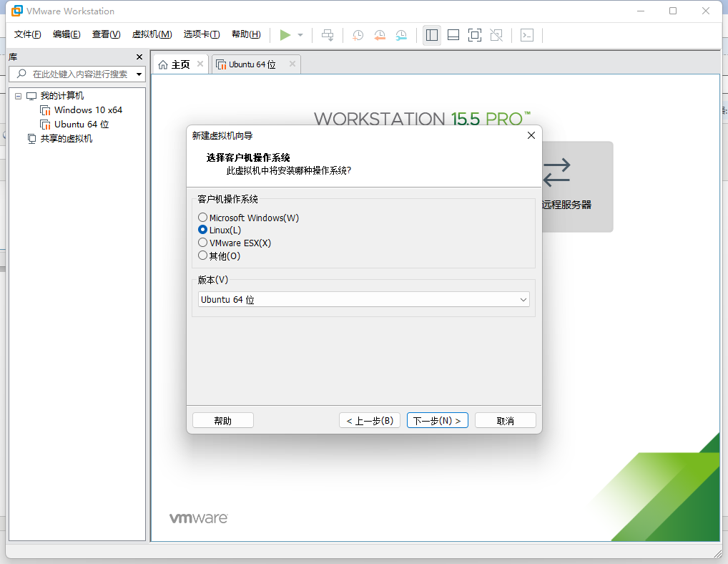Image resolution: width=728 pixels, height=564 pixels.
Task: Click the home icon on 主页 tab
Action: click(163, 65)
